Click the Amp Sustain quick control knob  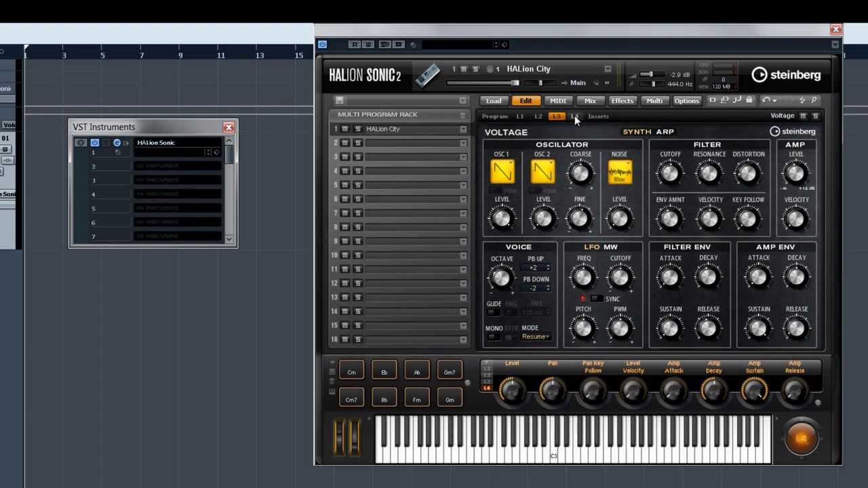[754, 390]
